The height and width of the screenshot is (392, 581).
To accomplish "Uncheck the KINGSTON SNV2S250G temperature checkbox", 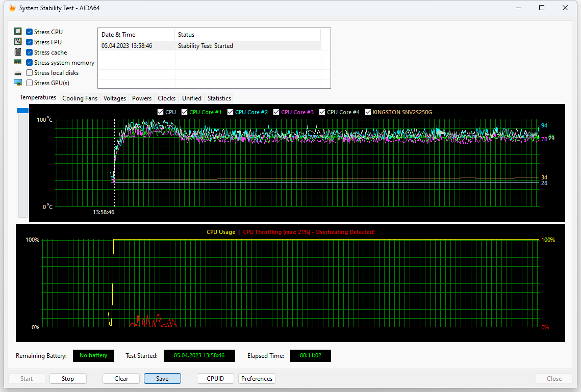I will pyautogui.click(x=368, y=112).
